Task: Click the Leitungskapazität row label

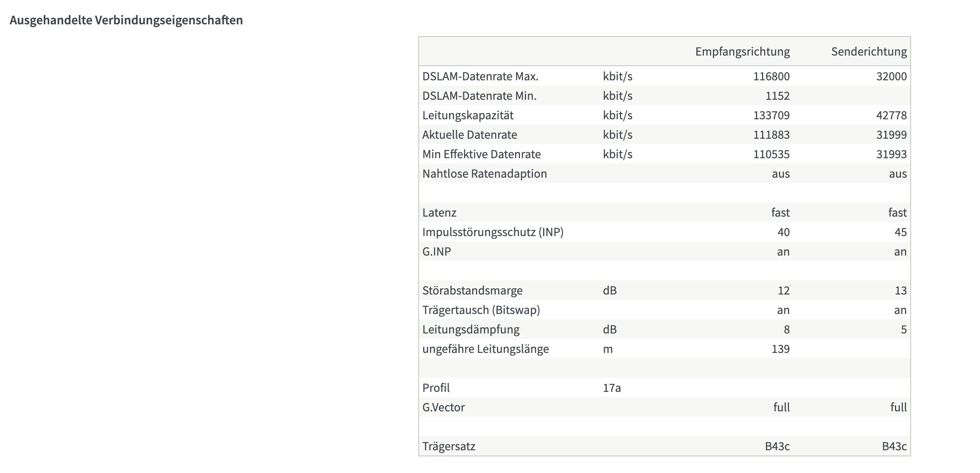Action: click(x=468, y=115)
